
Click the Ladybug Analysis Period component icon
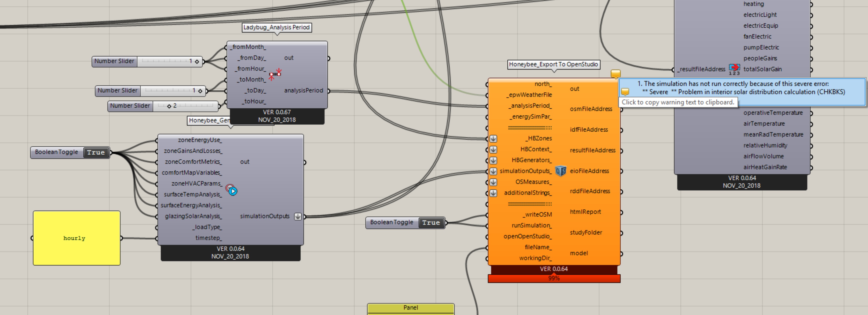275,74
